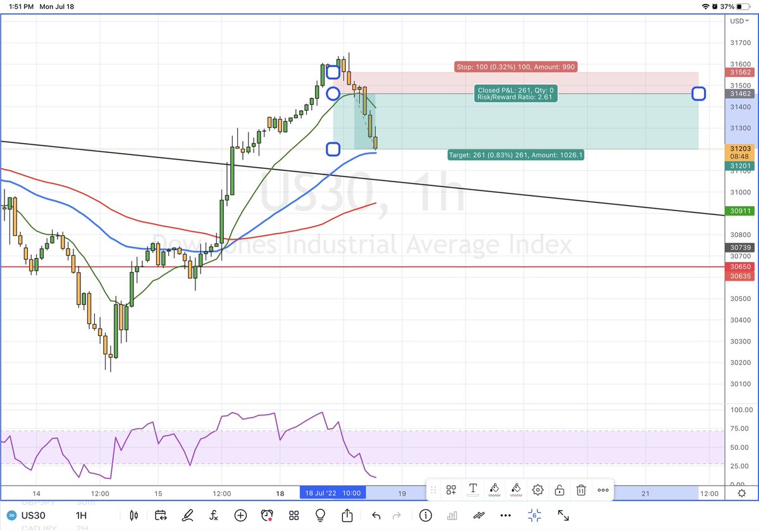Undo the last chart action
The height and width of the screenshot is (532, 759).
coord(376,516)
